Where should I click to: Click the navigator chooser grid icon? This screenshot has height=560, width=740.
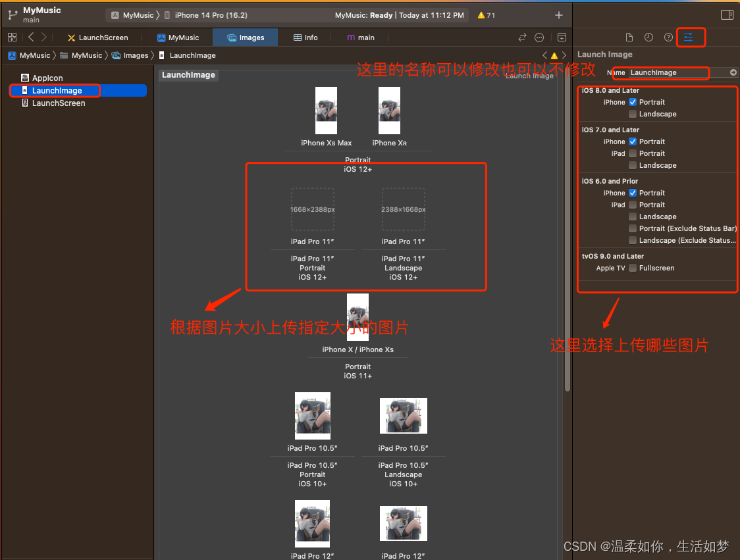[12, 38]
